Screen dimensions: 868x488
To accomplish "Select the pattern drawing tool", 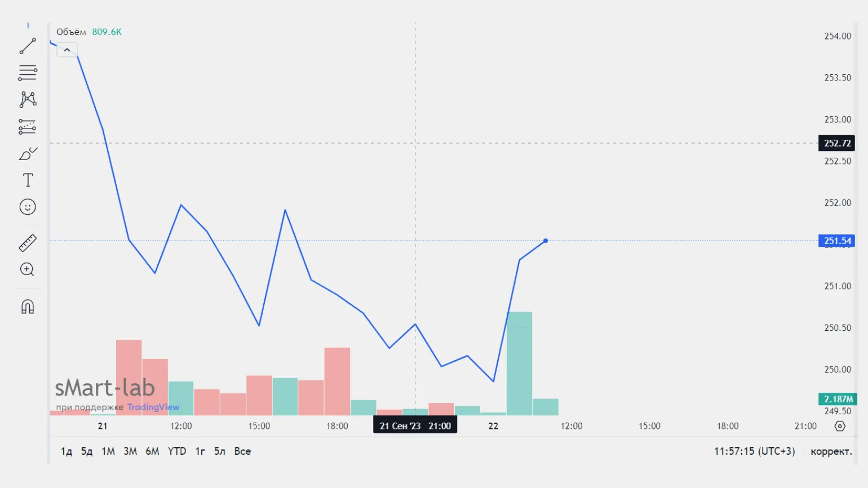I will (x=28, y=100).
